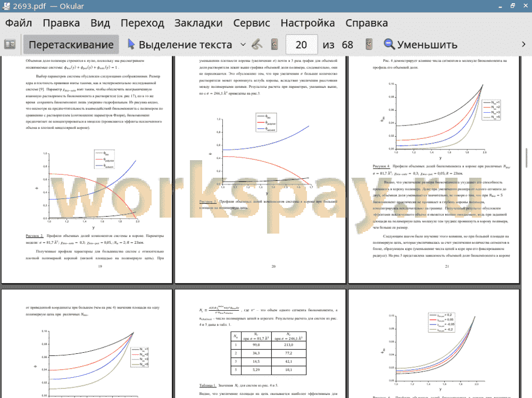Open the Закладки menu

[198, 23]
